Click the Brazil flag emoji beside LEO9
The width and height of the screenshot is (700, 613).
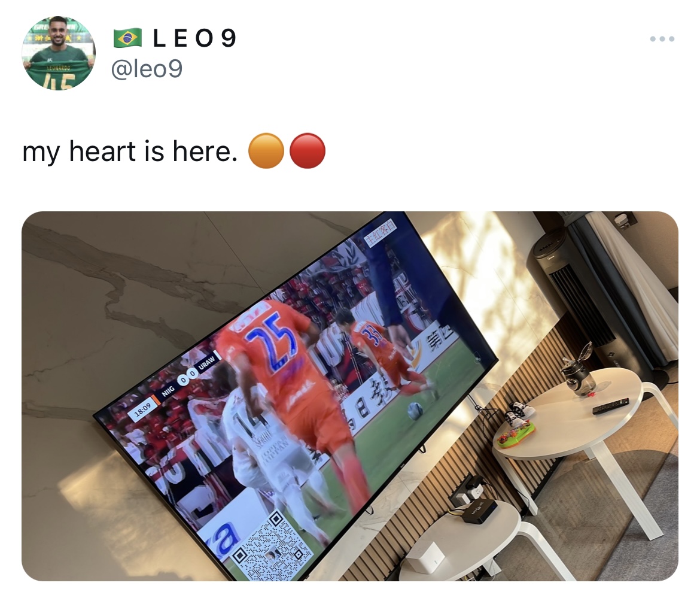(x=127, y=38)
